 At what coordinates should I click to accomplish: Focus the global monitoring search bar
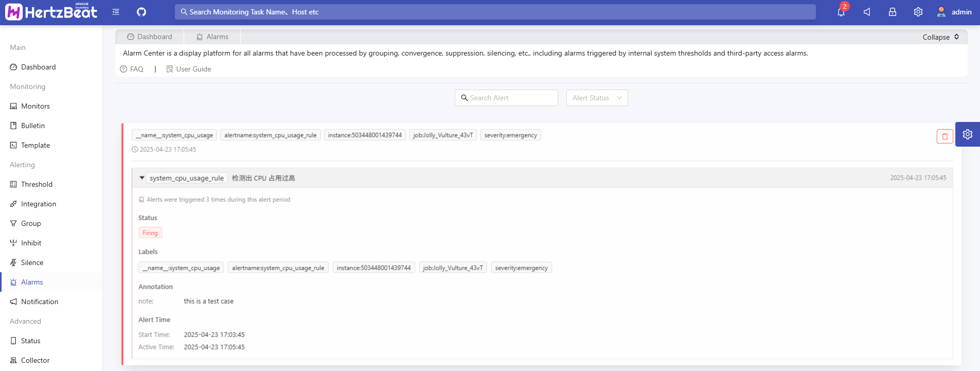pos(495,12)
